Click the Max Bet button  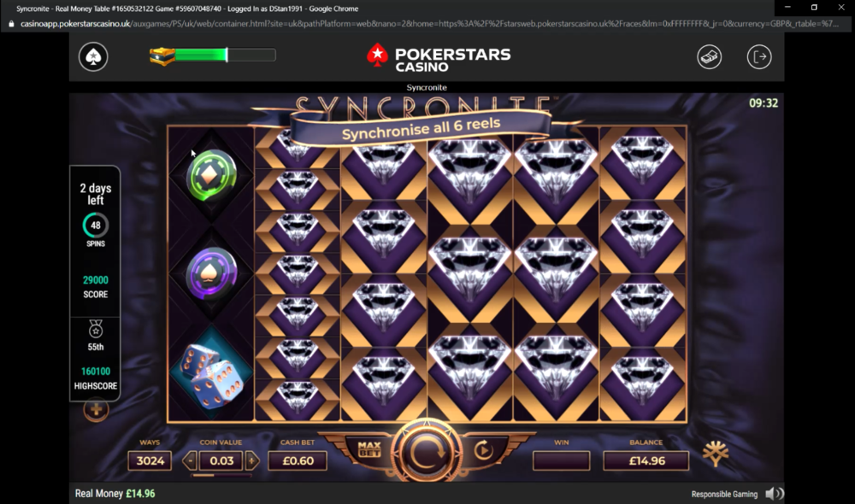[x=369, y=450]
